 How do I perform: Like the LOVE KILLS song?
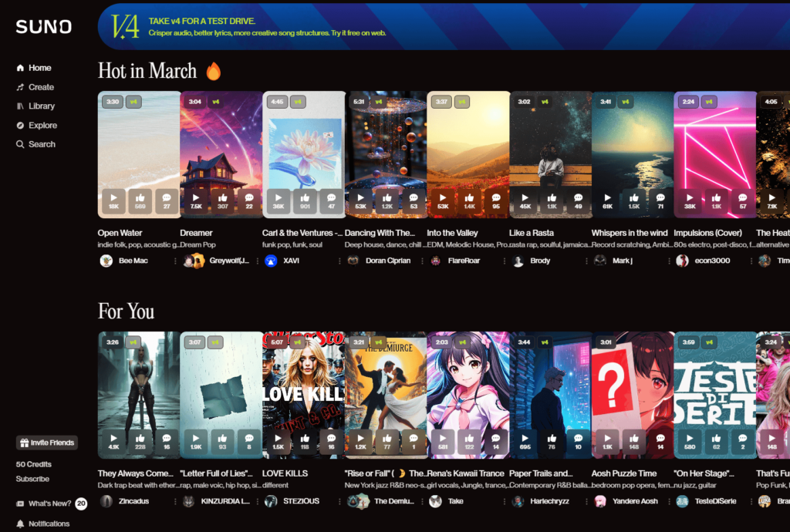305,439
